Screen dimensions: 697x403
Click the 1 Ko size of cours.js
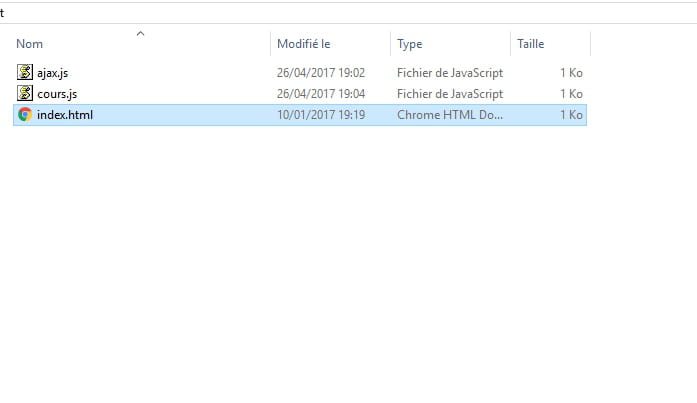click(x=571, y=94)
